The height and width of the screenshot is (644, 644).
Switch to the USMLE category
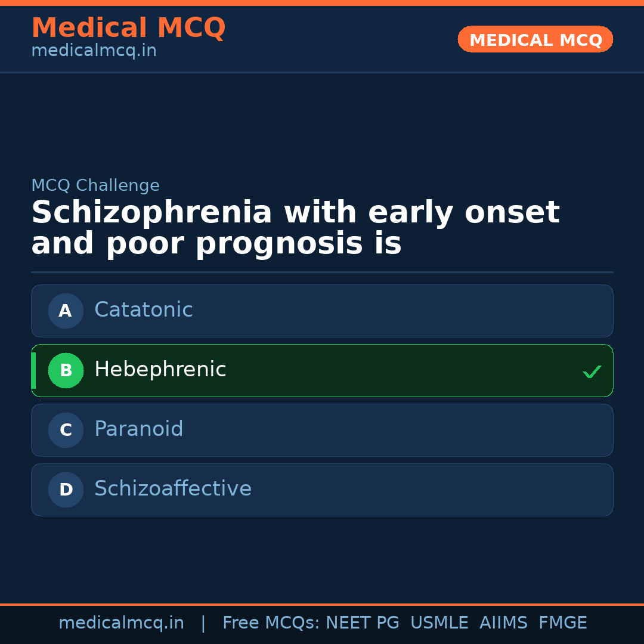click(439, 622)
